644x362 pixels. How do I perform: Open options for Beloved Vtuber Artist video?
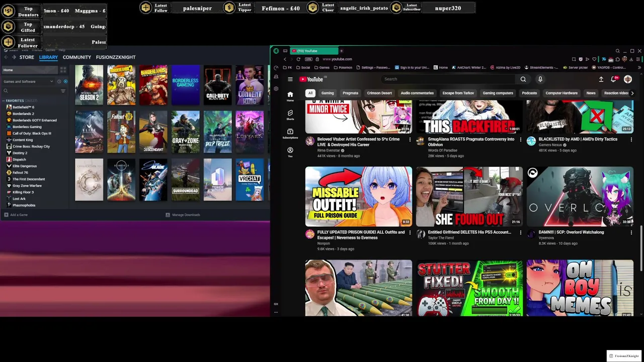[410, 139]
